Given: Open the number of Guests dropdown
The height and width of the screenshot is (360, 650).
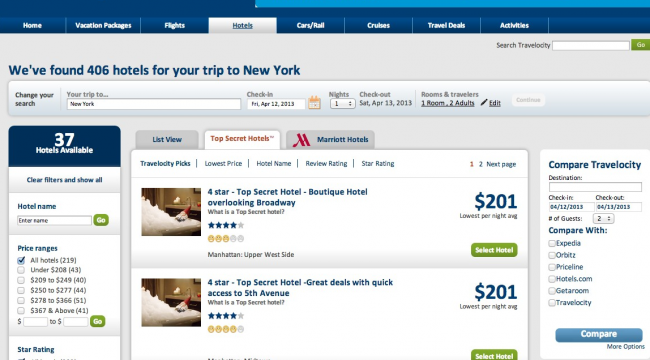Looking at the screenshot, I should tap(603, 219).
